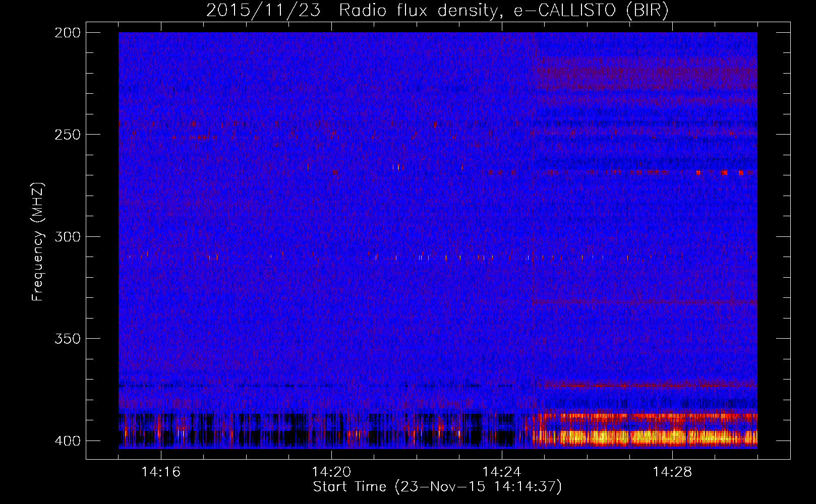Click the 14:24 time tick label
Image resolution: width=816 pixels, height=504 pixels.
point(502,472)
